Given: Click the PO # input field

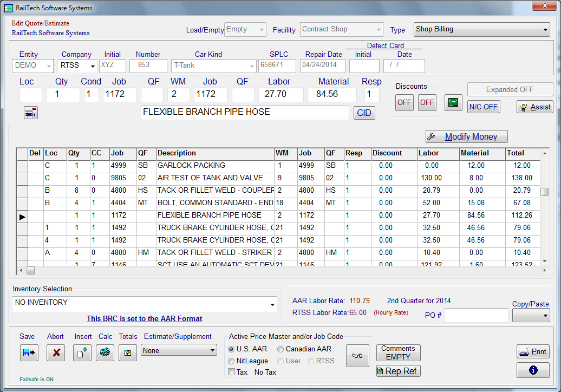Looking at the screenshot, I should pyautogui.click(x=476, y=315).
